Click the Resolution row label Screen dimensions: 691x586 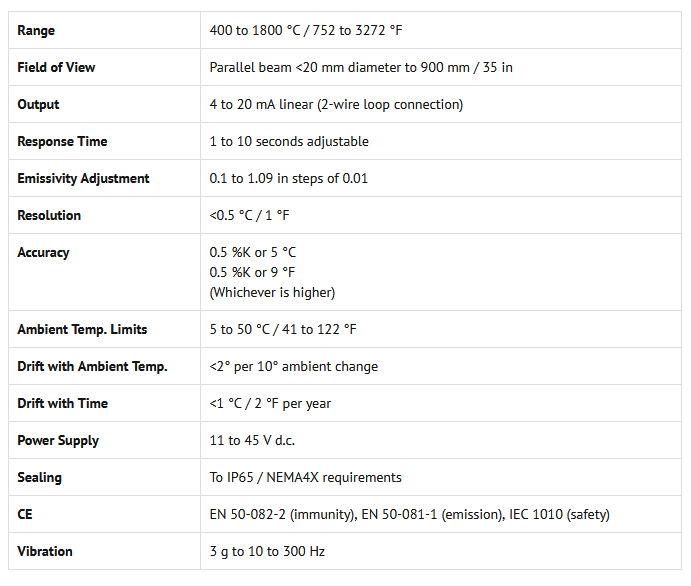click(x=49, y=215)
